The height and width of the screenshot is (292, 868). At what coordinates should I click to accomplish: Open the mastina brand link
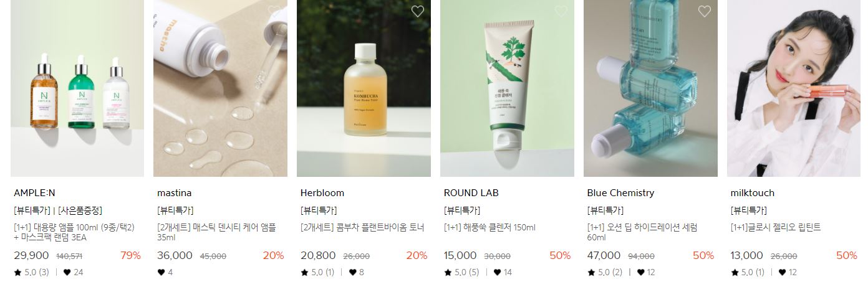click(x=175, y=193)
